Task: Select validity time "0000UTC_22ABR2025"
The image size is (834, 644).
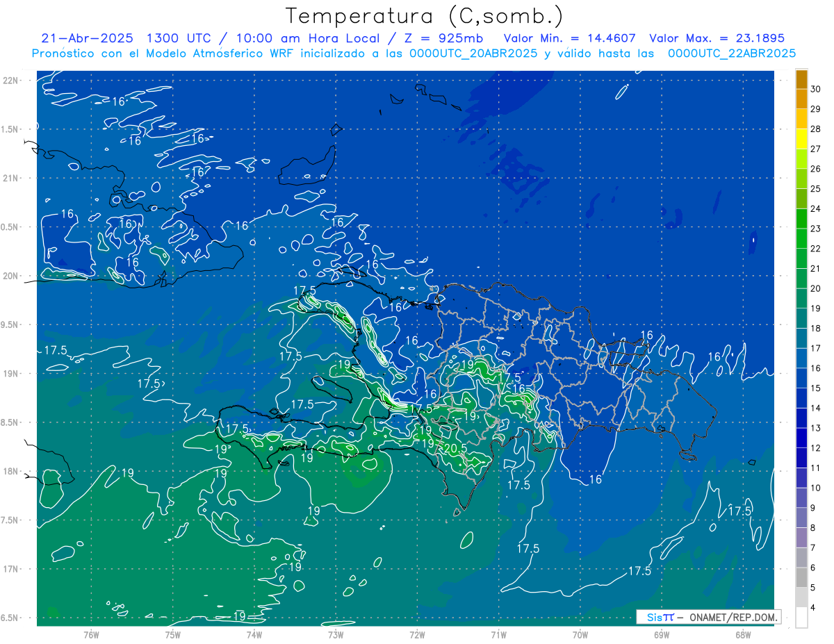Action: point(731,53)
